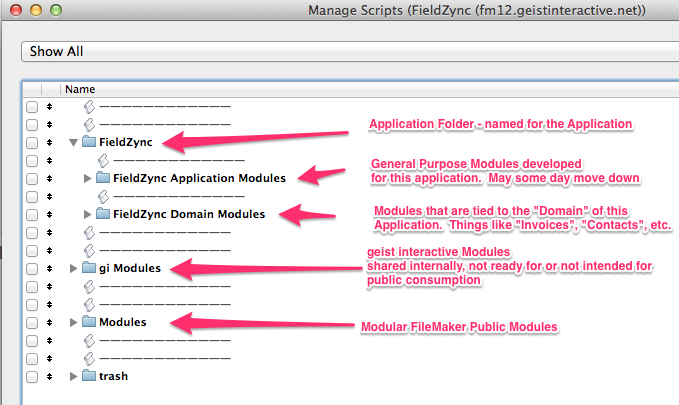Enable the Modules folder row checkbox
The image size is (679, 405).
[x=32, y=323]
